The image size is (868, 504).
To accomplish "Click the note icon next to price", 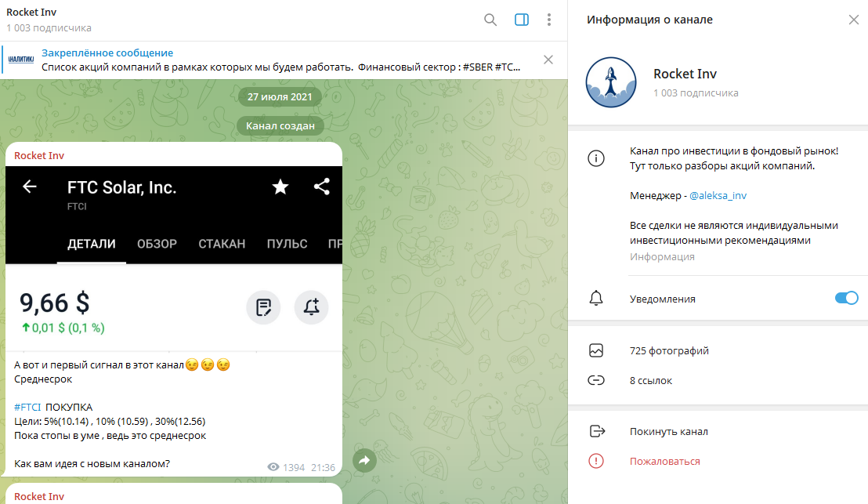I will pyautogui.click(x=263, y=306).
